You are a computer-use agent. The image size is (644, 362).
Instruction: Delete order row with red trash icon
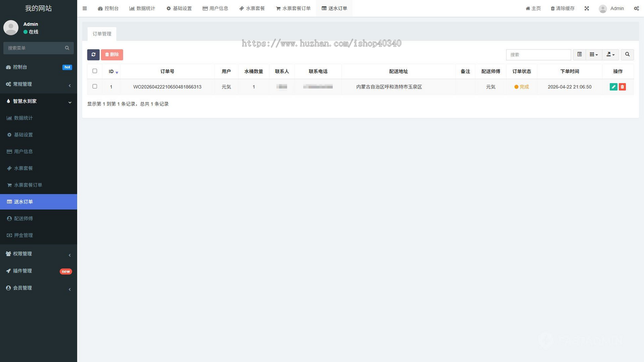tap(623, 87)
